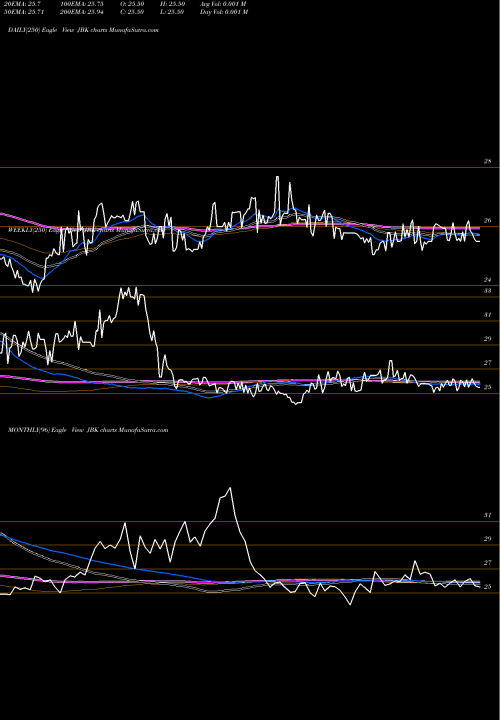Click the 25 price label on monthly chart
Screen dimensions: 500x720
point(487,587)
